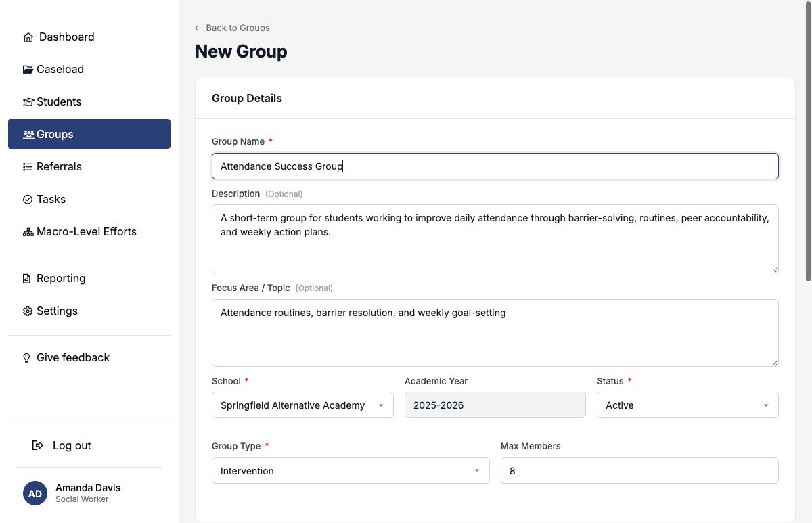Go to the Caseload section

89,70
